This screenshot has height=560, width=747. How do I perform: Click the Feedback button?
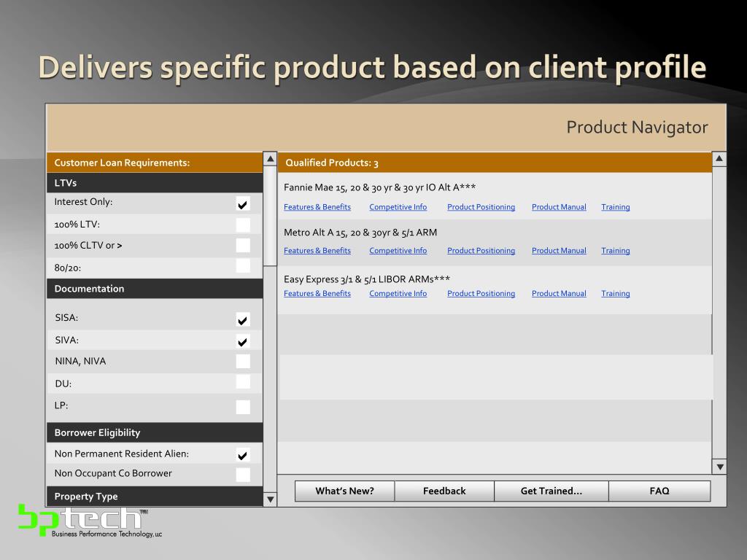click(444, 491)
